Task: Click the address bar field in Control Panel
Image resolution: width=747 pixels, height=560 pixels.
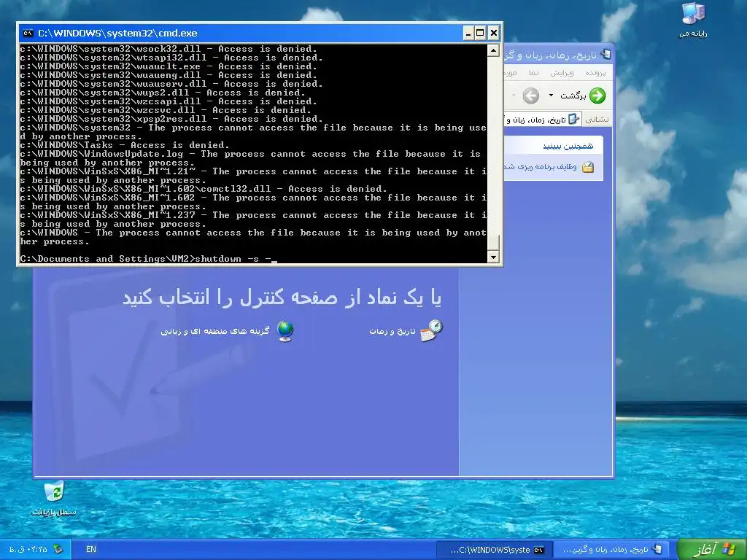Action: [542, 119]
